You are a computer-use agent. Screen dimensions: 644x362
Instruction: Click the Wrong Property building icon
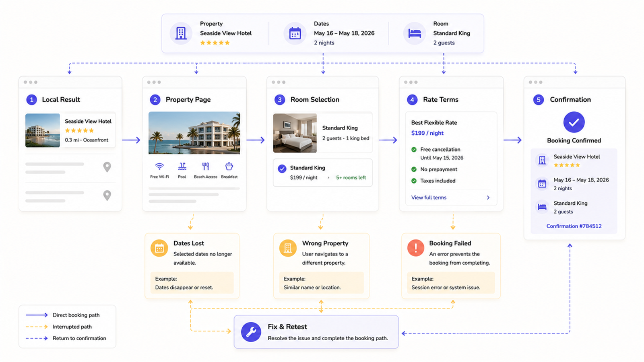click(x=288, y=248)
